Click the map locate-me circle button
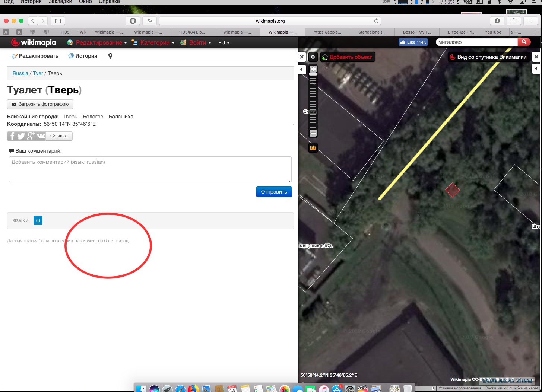 [x=313, y=57]
